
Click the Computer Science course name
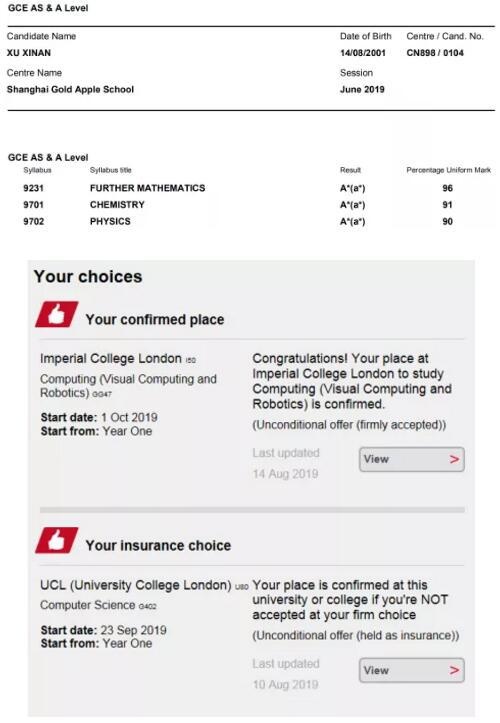(x=88, y=605)
